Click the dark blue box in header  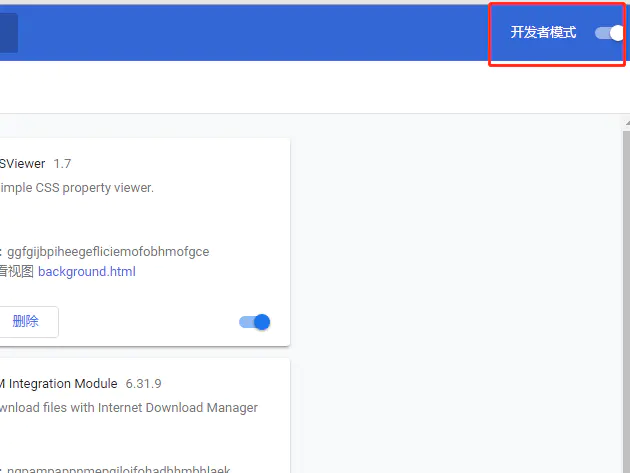pyautogui.click(x=8, y=33)
